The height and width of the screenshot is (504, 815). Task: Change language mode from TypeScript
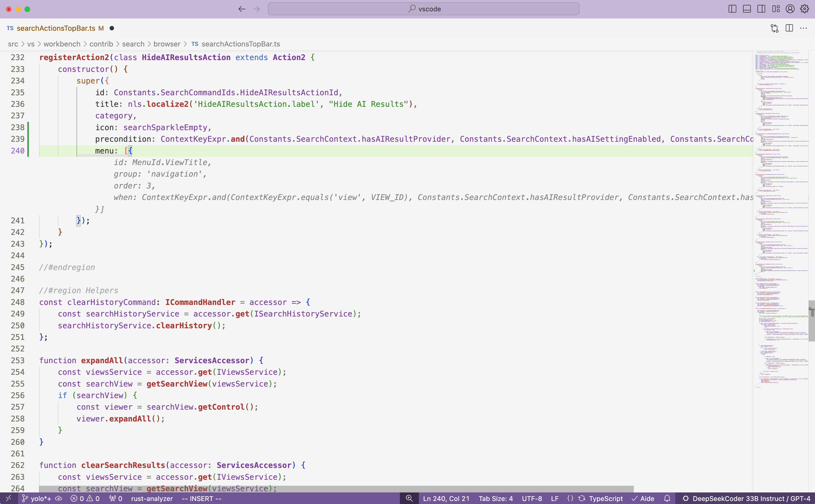pyautogui.click(x=606, y=498)
